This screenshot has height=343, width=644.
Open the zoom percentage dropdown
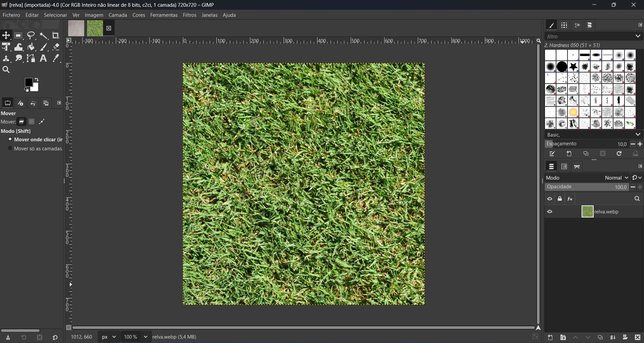146,337
